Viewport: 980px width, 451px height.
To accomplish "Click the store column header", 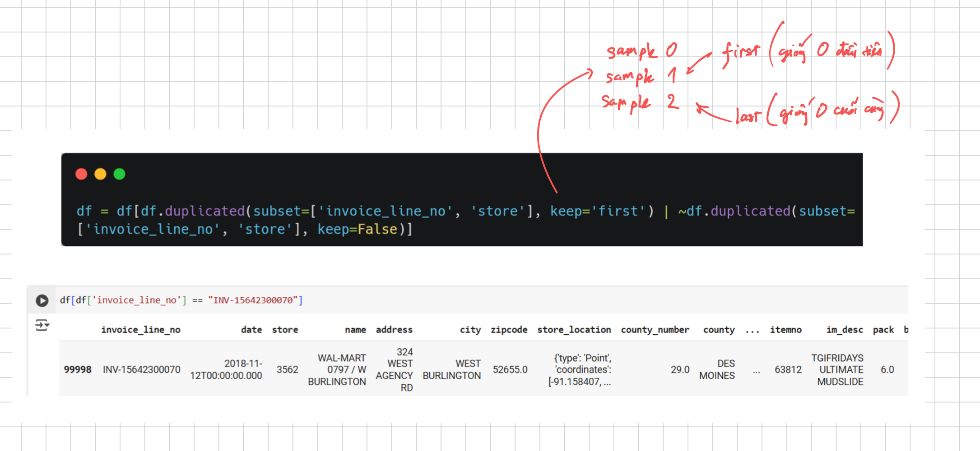I will [x=285, y=330].
